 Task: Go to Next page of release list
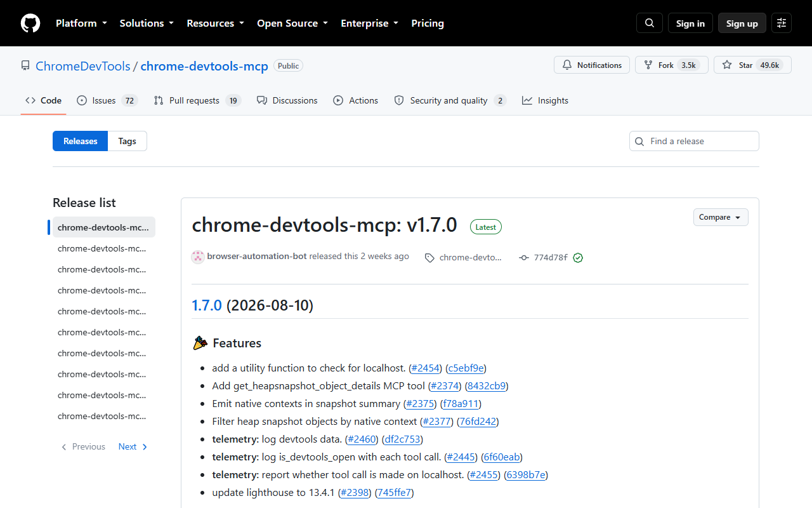[133, 446]
